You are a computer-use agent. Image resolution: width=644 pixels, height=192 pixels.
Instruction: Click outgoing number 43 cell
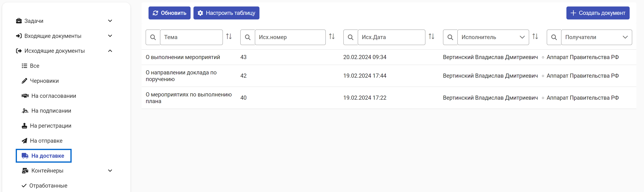(x=243, y=57)
